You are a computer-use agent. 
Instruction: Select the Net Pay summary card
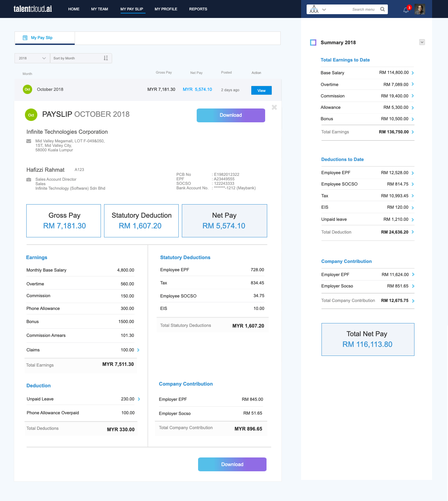coord(224,221)
